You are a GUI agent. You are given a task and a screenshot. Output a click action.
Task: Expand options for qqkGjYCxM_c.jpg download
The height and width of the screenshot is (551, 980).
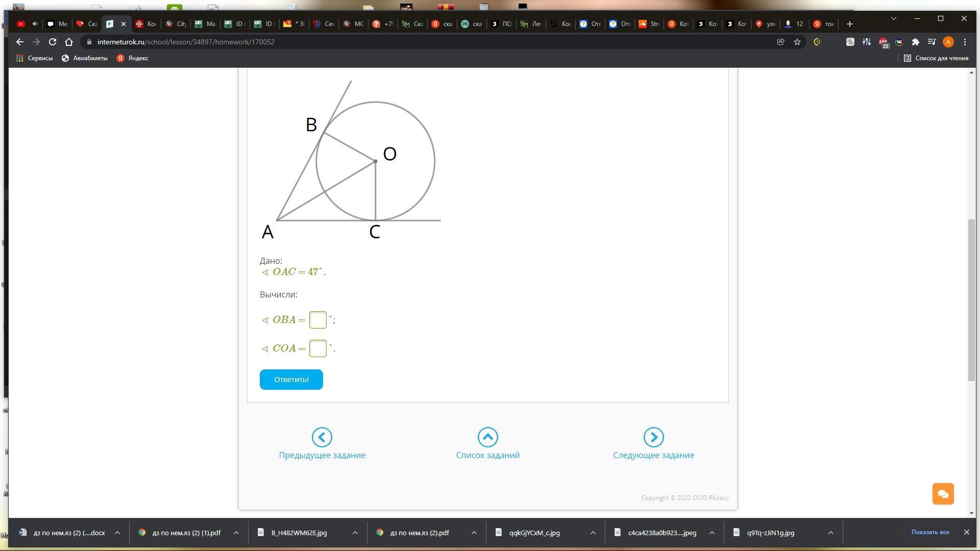coord(593,533)
